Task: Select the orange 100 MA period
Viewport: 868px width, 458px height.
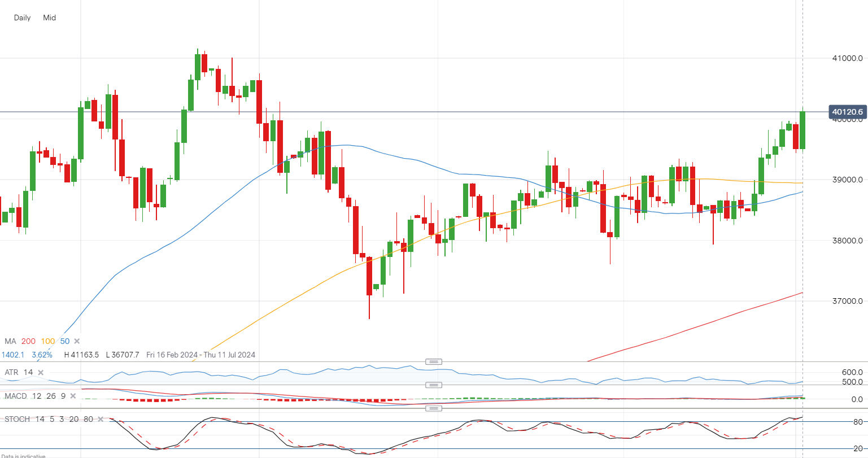Action: coord(48,342)
